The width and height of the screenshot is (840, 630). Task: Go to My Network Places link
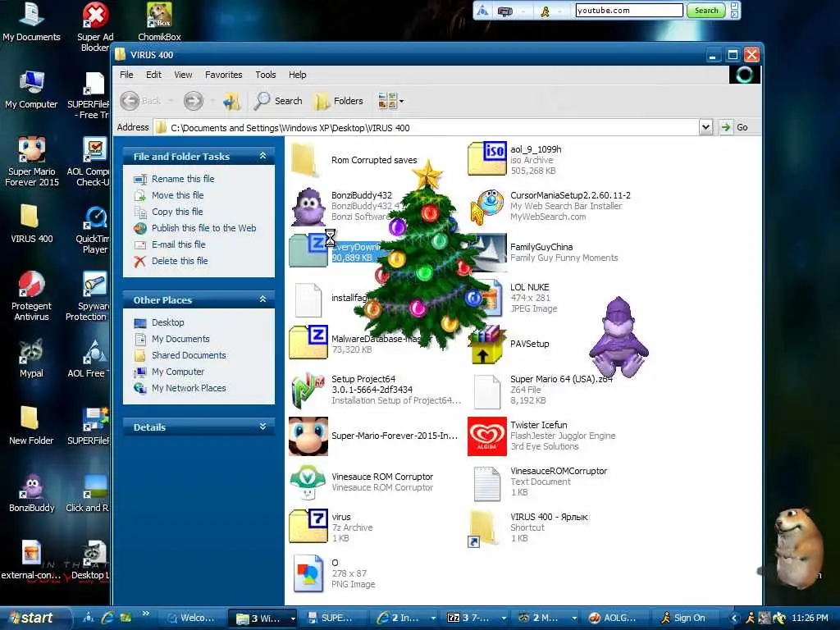pyautogui.click(x=189, y=388)
